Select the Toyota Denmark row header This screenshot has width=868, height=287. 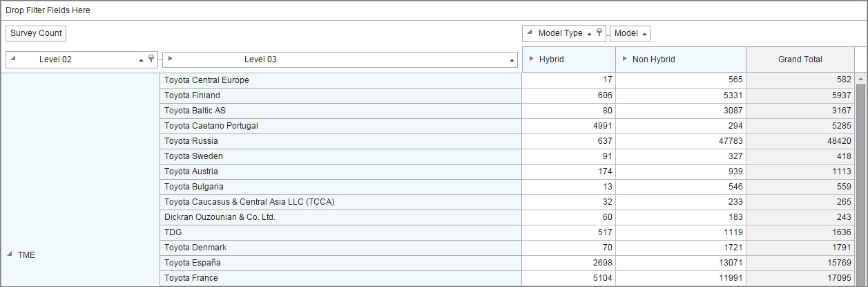coord(341,248)
